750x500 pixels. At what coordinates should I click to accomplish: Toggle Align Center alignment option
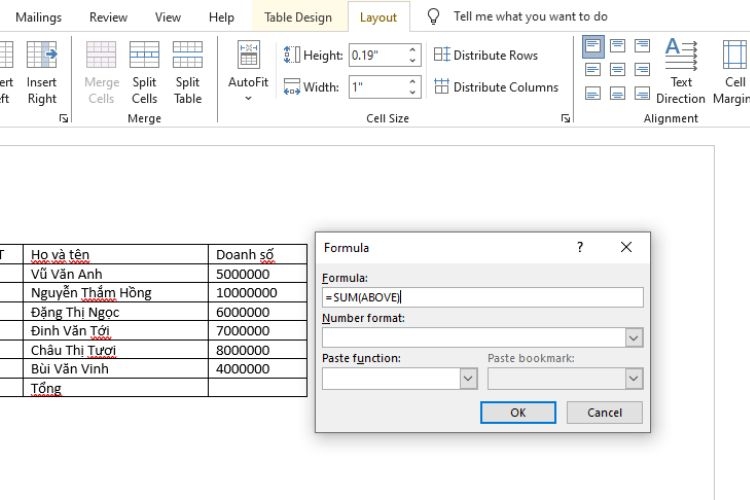(x=618, y=70)
